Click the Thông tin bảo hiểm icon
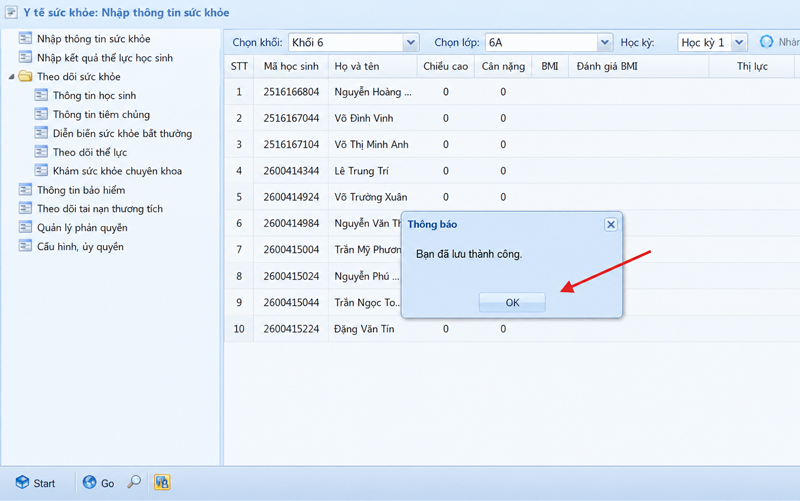The width and height of the screenshot is (800, 501). (25, 190)
